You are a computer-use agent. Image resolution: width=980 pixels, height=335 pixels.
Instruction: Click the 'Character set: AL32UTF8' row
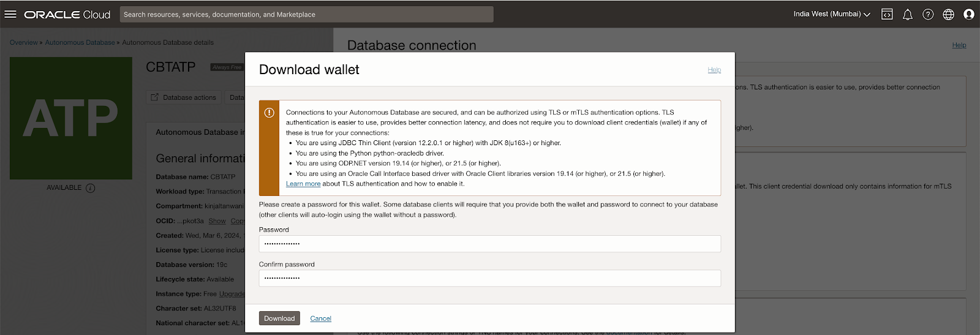coord(195,309)
